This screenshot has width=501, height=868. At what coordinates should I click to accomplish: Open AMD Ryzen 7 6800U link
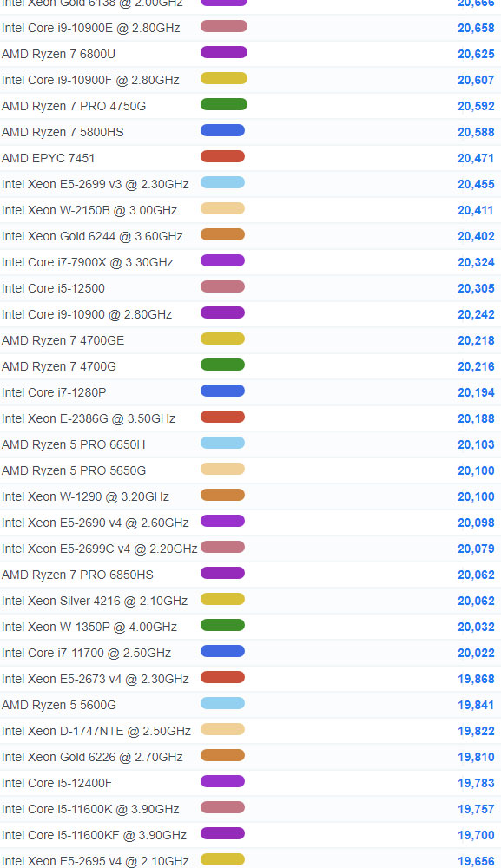pos(59,54)
